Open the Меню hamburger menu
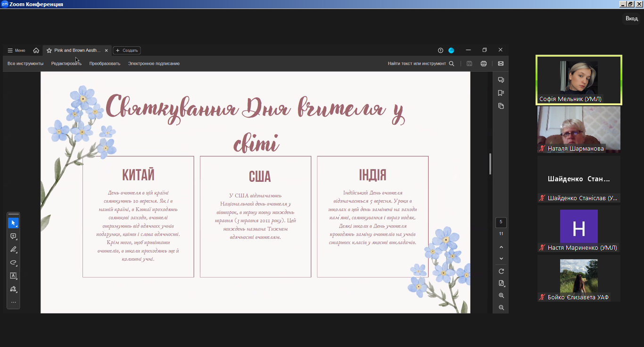The height and width of the screenshot is (347, 644). click(x=17, y=50)
